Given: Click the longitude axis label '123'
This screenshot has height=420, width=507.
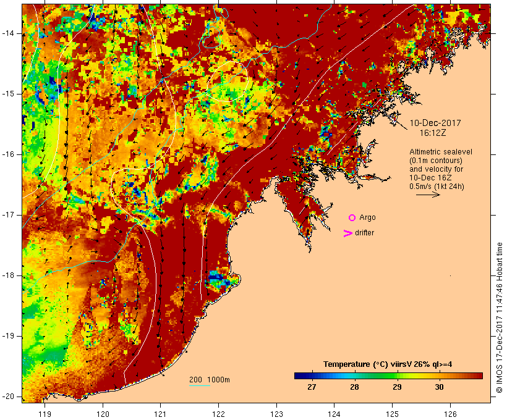Looking at the screenshot, I should [x=276, y=414].
